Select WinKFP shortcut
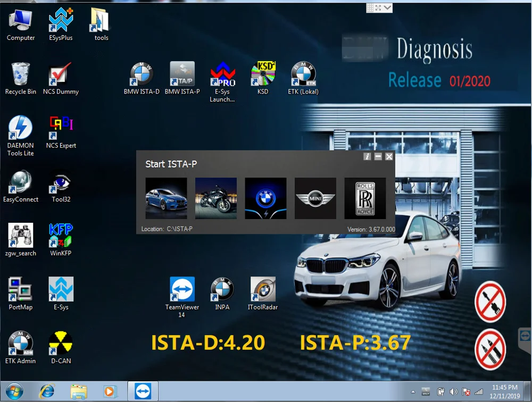 [61, 240]
